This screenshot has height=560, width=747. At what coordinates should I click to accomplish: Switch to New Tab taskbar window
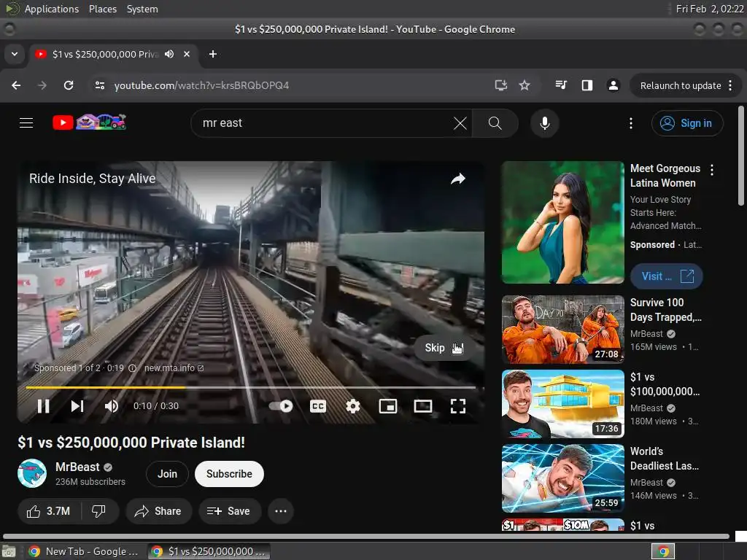point(83,551)
